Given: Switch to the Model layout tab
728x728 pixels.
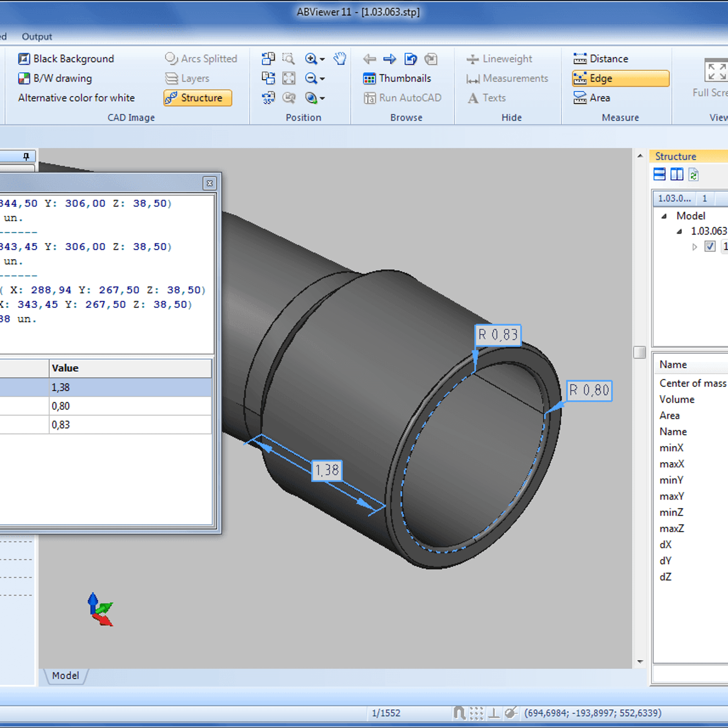Looking at the screenshot, I should 66,676.
